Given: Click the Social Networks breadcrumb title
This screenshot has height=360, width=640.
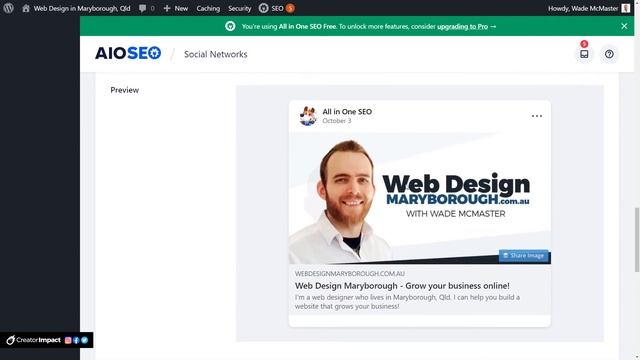Looking at the screenshot, I should coord(216,54).
